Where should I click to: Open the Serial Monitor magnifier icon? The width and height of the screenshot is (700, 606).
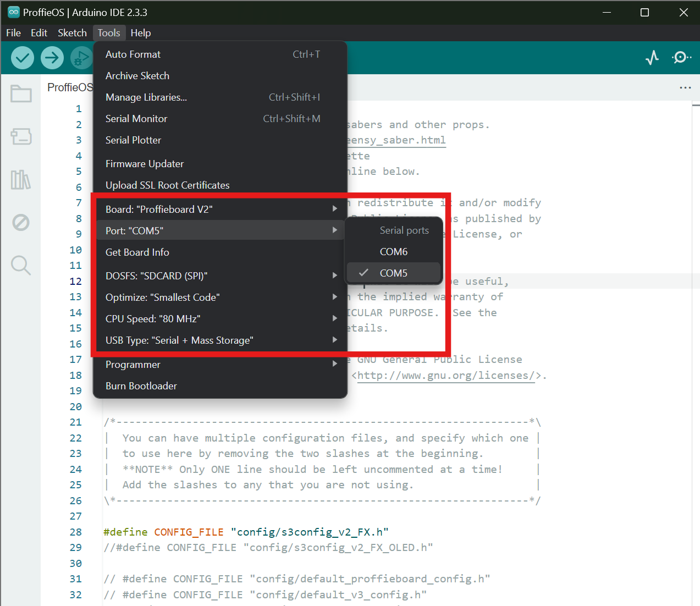681,57
